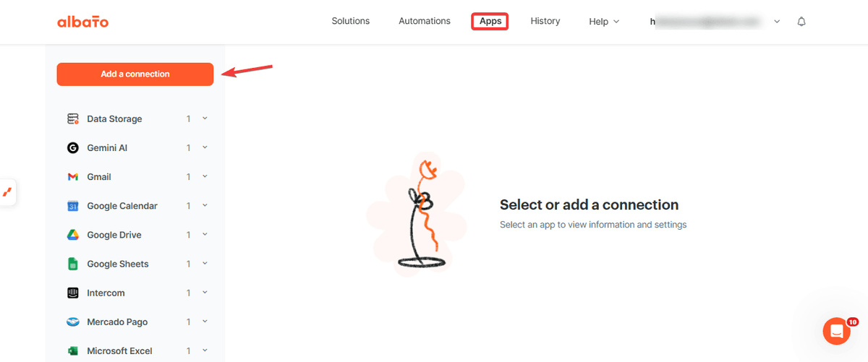Click the Google Sheets icon
This screenshot has height=362, width=868.
pyautogui.click(x=73, y=264)
